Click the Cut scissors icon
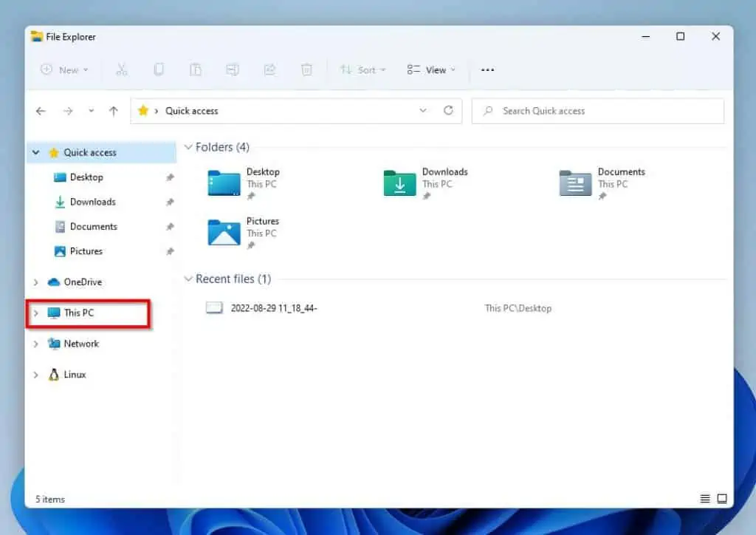The height and width of the screenshot is (535, 756). (122, 70)
